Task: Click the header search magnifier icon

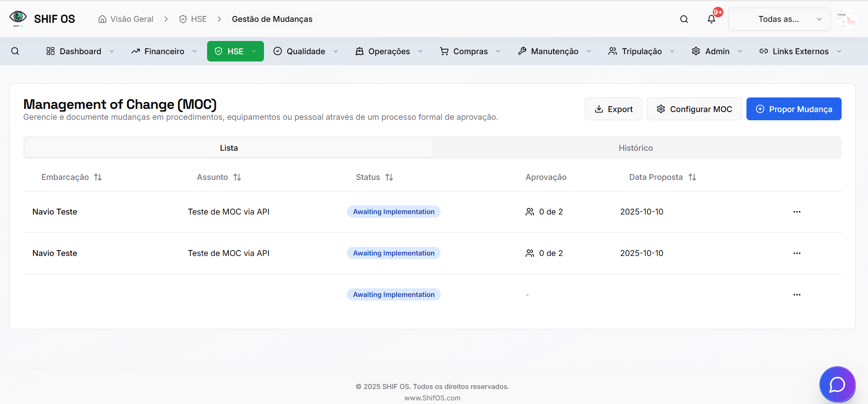Action: (684, 19)
